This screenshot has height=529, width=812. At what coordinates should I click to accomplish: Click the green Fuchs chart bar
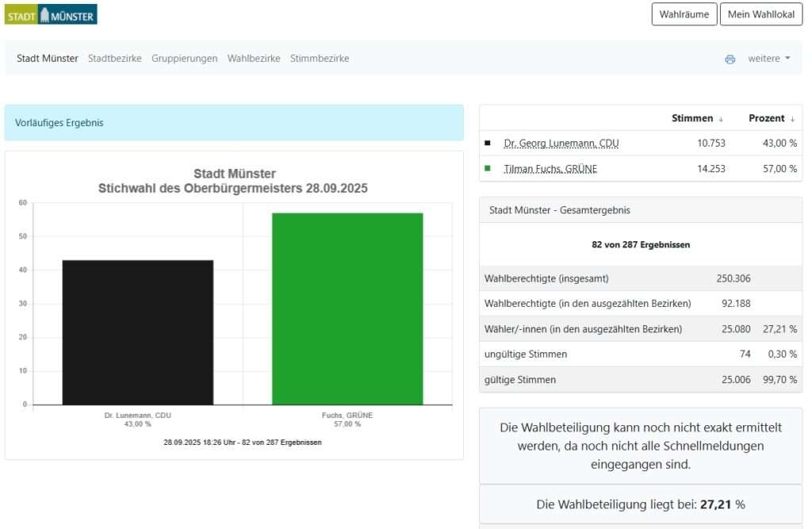[x=347, y=309]
